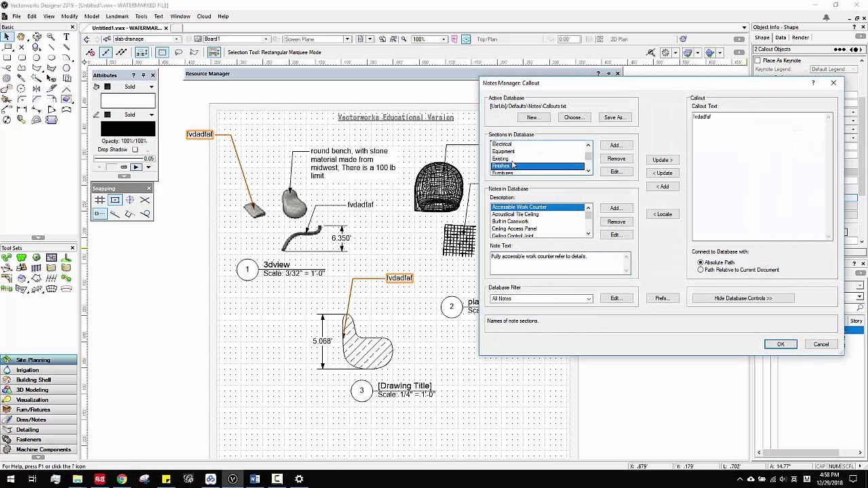Click Hide Database Controls button
The height and width of the screenshot is (488, 868).
(x=743, y=298)
